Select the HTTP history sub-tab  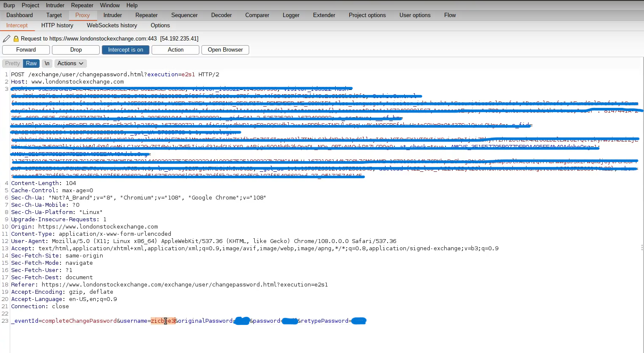click(57, 25)
